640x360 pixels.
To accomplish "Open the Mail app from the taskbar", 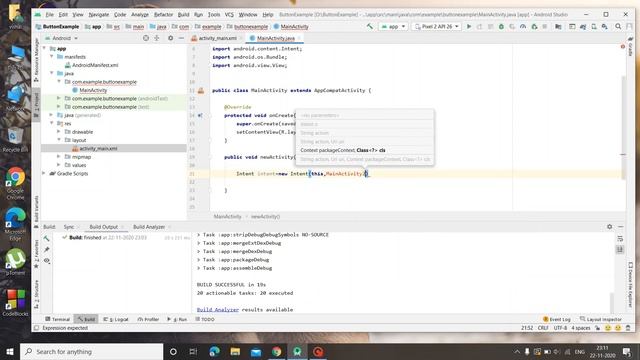I will [256, 351].
